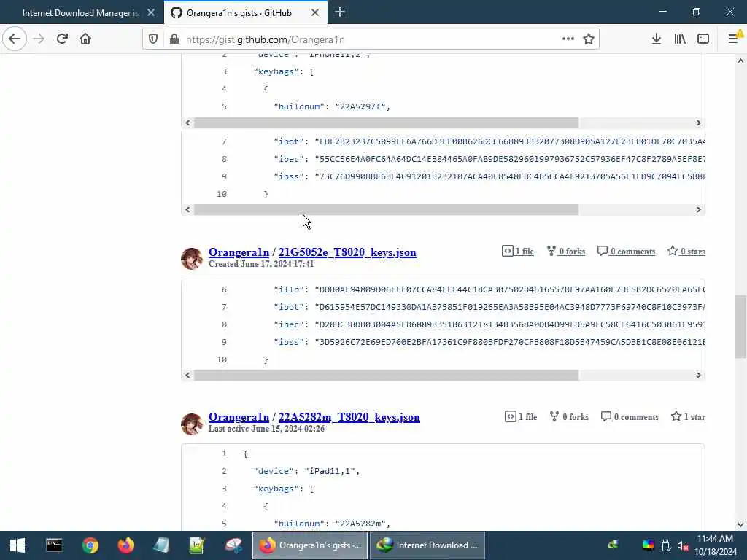Open Orangera1n profile link for 21G5052e gist
The width and height of the screenshot is (747, 560).
coord(239,252)
